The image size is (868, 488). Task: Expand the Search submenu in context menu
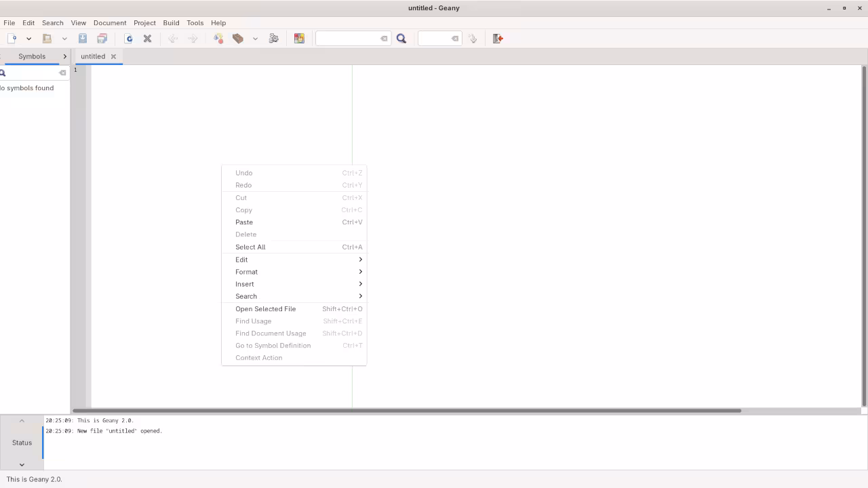tap(294, 296)
